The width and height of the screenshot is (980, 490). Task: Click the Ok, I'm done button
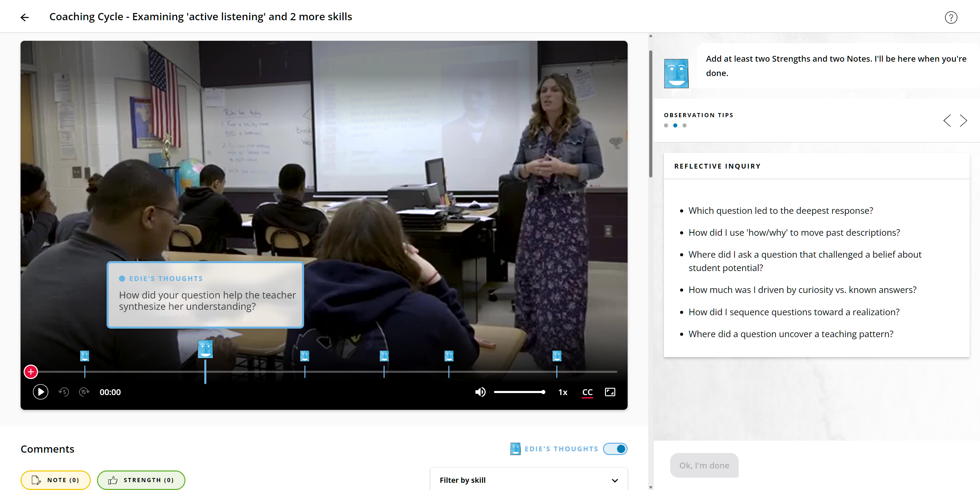click(x=704, y=465)
